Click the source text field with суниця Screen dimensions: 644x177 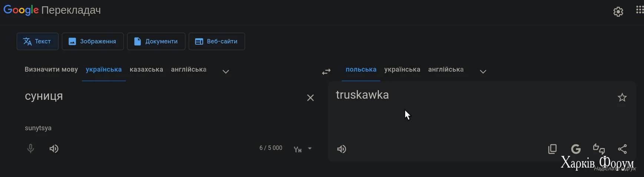pyautogui.click(x=148, y=96)
